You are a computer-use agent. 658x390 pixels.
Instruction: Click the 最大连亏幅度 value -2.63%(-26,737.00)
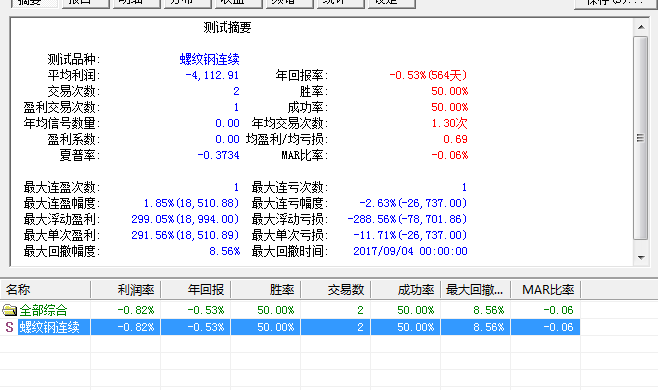(x=413, y=203)
